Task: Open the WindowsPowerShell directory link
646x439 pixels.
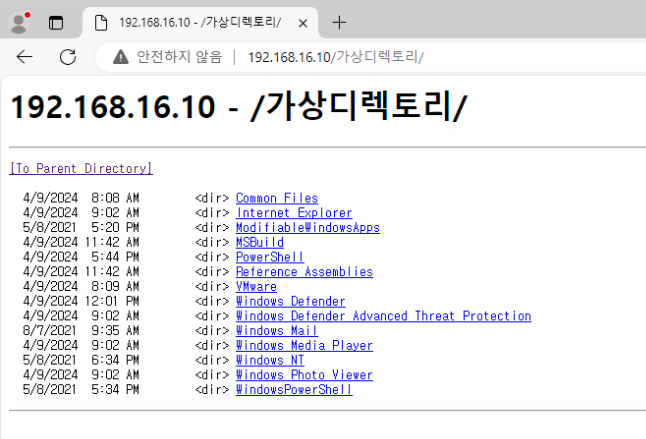Action: coord(294,390)
